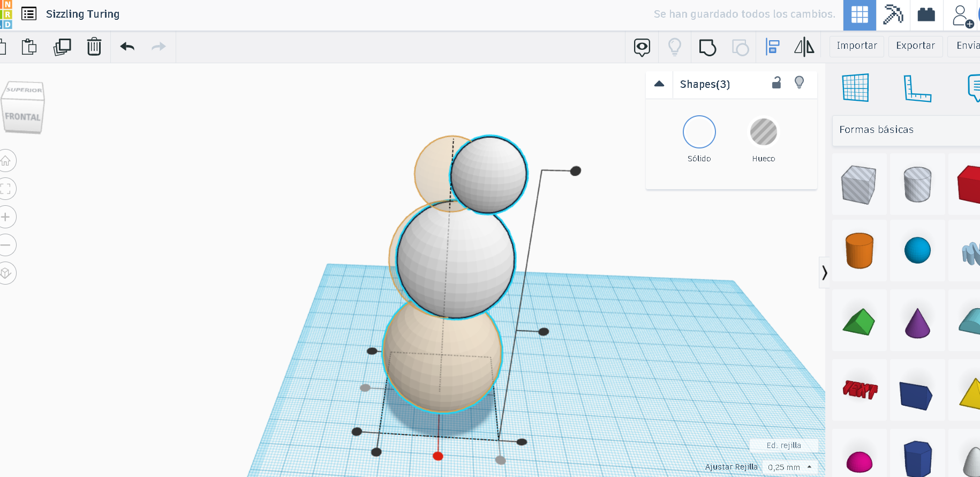980x477 pixels.
Task: Delete the selection with trash icon
Action: 94,47
